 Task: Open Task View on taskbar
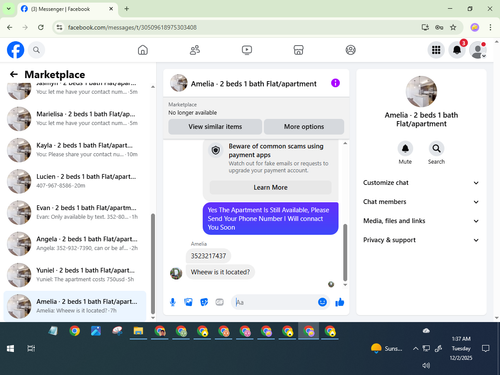[x=31, y=348]
